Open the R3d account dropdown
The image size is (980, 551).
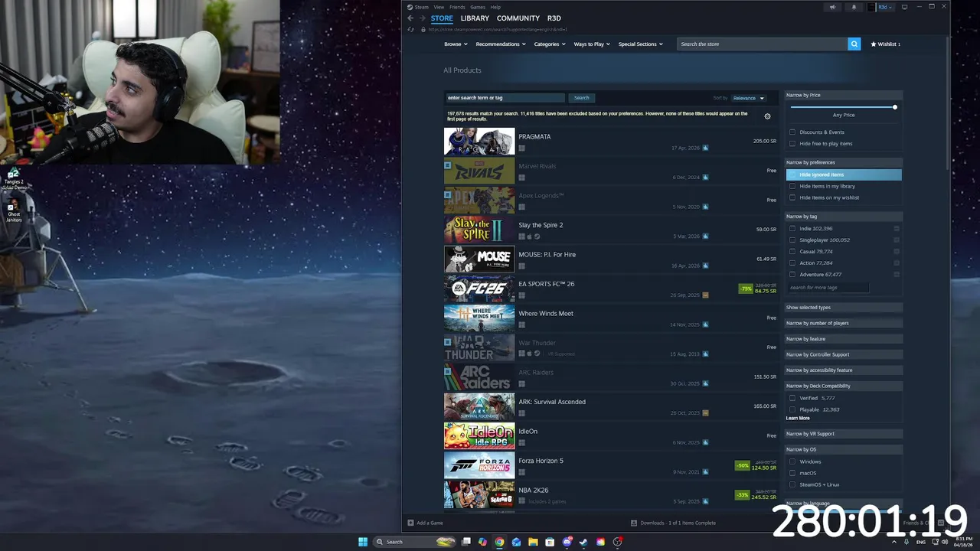[885, 7]
